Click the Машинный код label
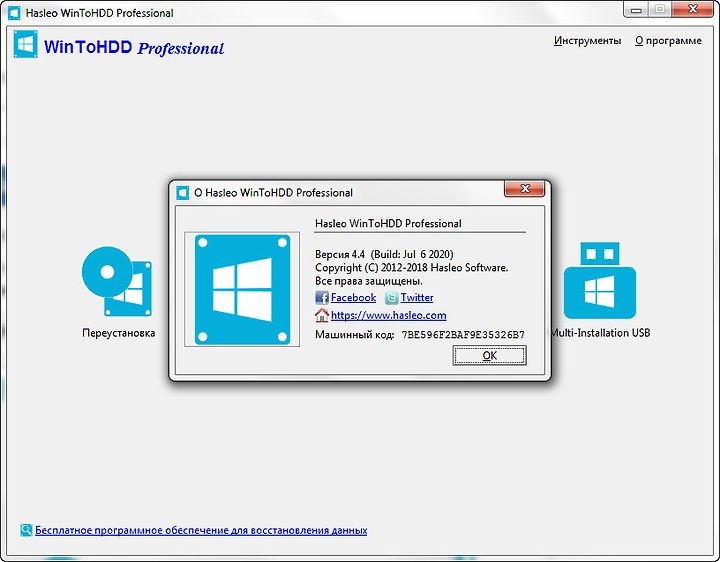This screenshot has height=562, width=720. click(354, 335)
